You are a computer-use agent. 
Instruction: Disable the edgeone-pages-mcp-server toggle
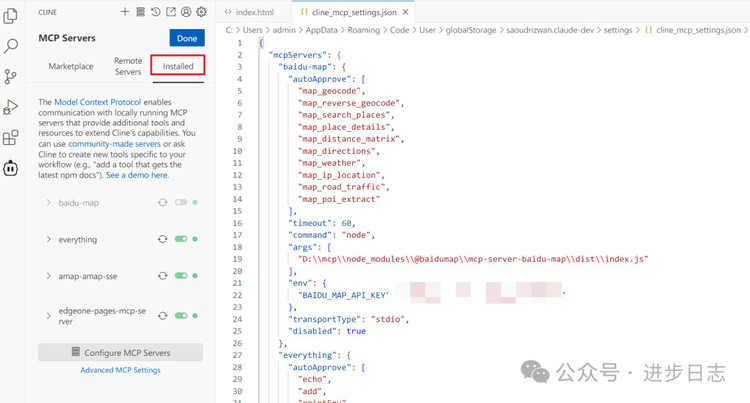coord(181,316)
